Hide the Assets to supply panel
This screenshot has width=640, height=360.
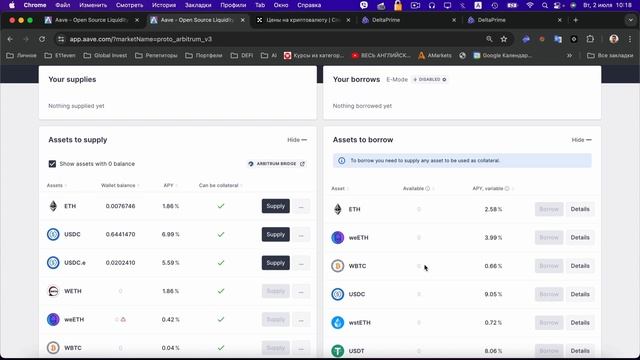click(297, 140)
